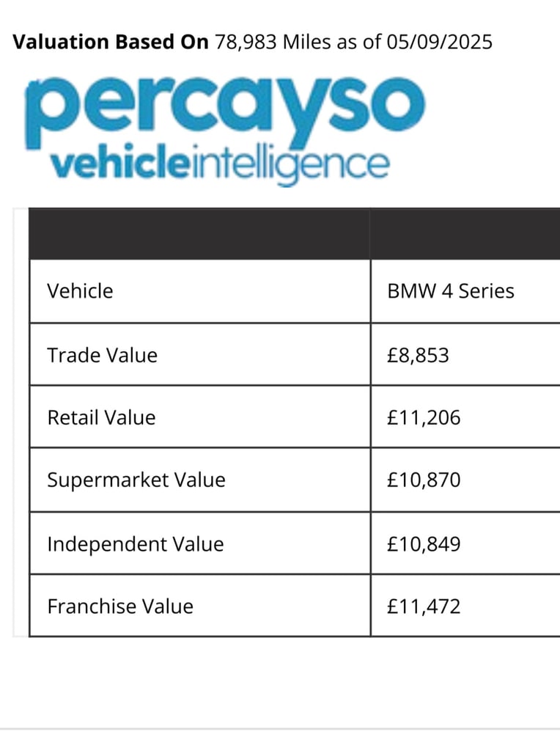The height and width of the screenshot is (751, 560).
Task: Click the Franchise Value label
Action: coord(120,607)
